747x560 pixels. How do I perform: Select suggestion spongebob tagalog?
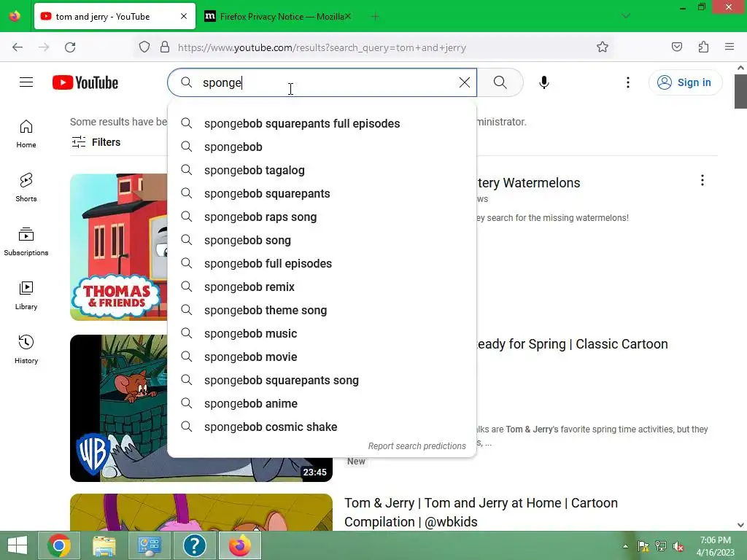click(x=322, y=170)
